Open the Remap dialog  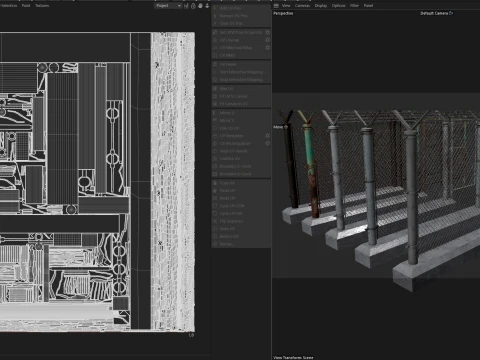point(241,244)
